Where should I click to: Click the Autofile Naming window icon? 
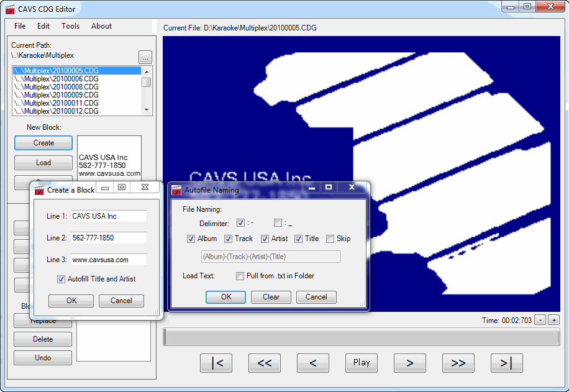[x=176, y=190]
